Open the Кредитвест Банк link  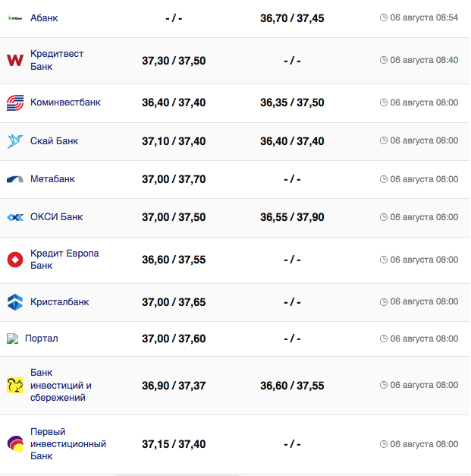(57, 60)
